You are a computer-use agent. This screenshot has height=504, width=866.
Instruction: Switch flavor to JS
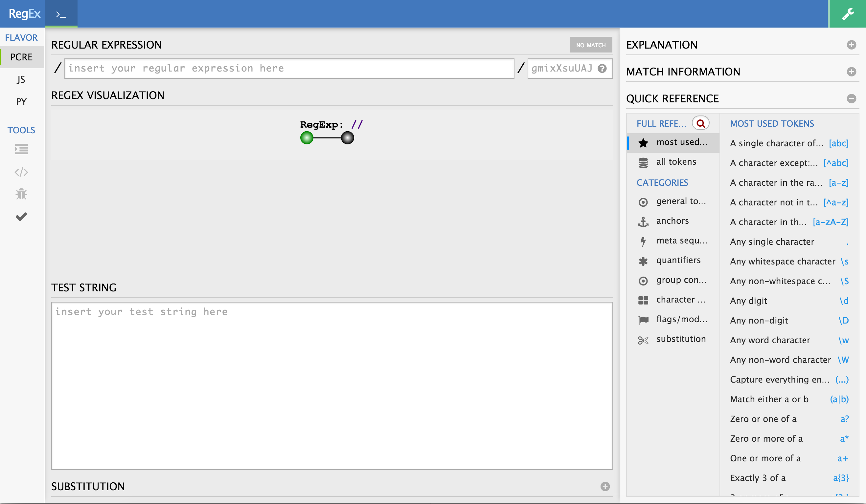pyautogui.click(x=21, y=79)
